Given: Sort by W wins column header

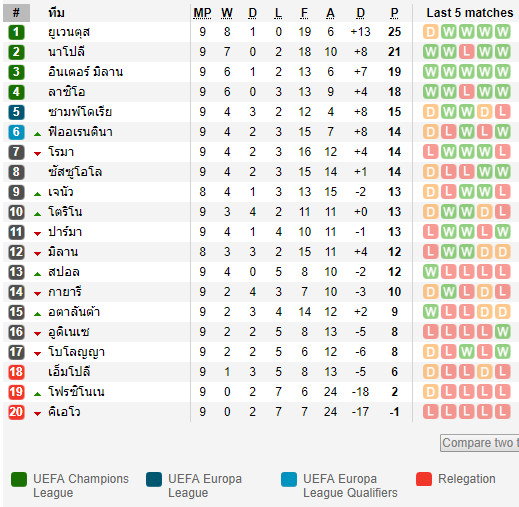Looking at the screenshot, I should [x=227, y=13].
